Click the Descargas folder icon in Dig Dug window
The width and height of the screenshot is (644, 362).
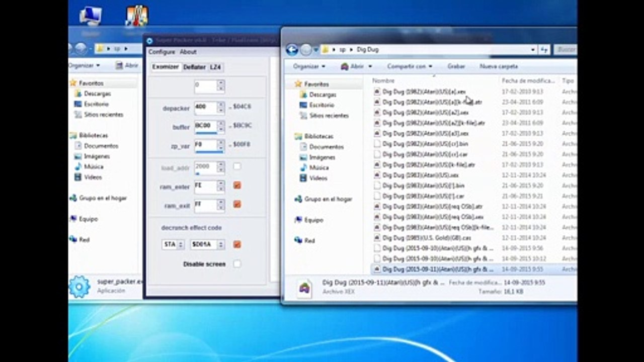(x=303, y=95)
